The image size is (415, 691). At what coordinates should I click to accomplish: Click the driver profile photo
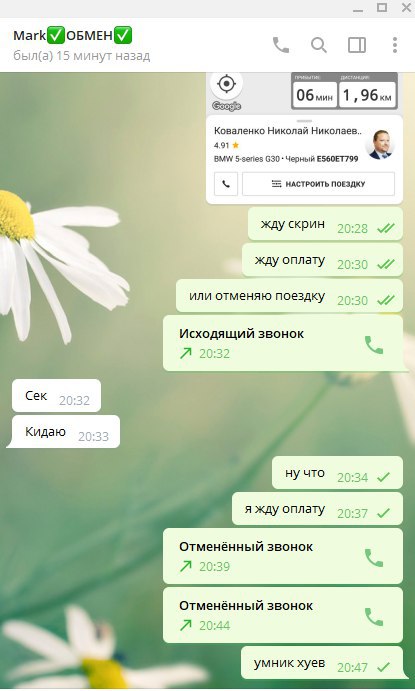point(380,144)
